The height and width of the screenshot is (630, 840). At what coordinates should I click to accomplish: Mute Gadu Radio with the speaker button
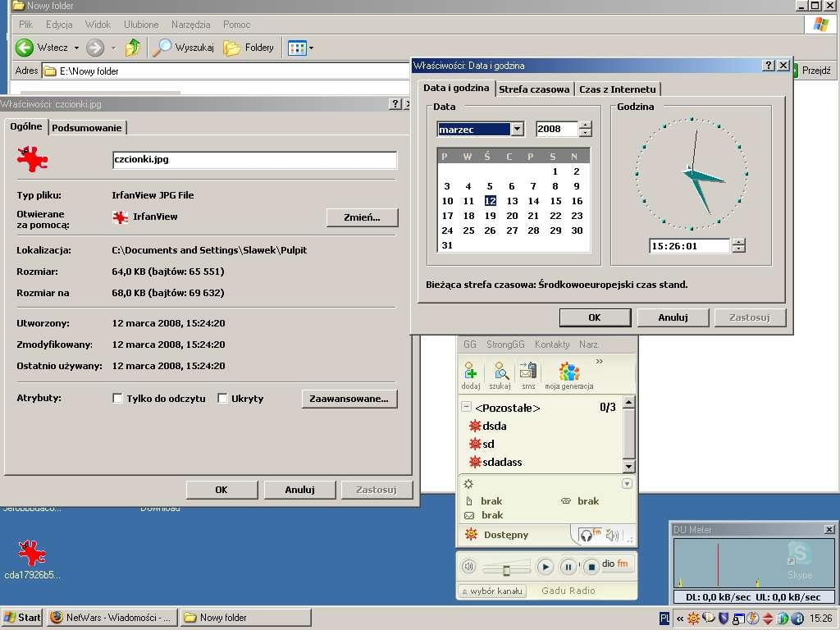click(468, 566)
